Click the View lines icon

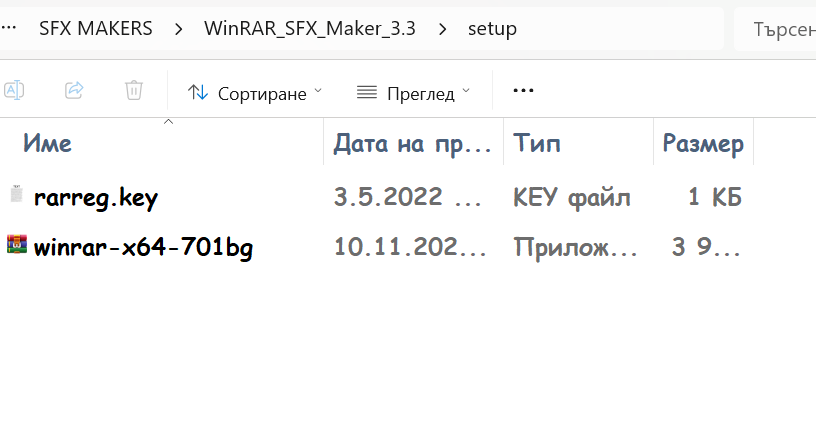point(367,92)
